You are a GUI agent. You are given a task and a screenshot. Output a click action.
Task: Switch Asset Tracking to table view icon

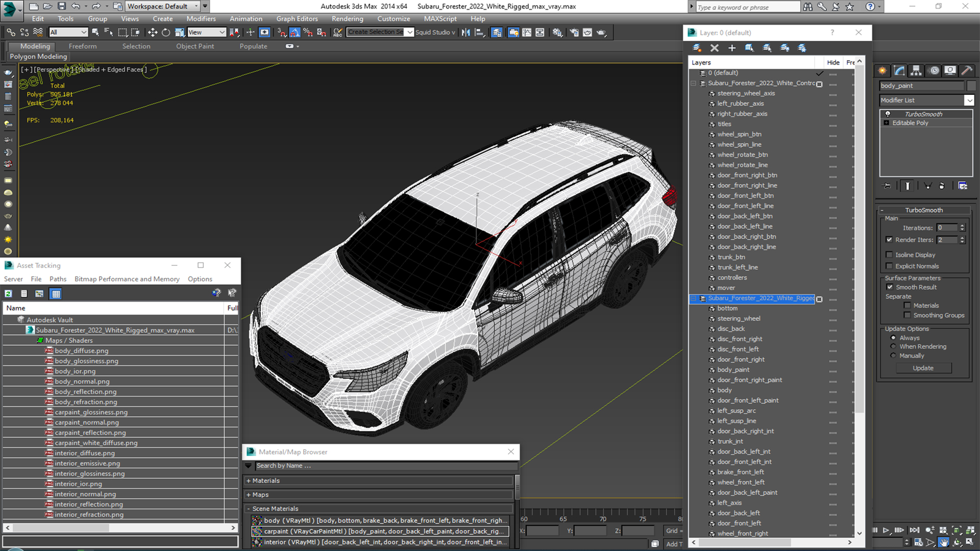coord(56,293)
